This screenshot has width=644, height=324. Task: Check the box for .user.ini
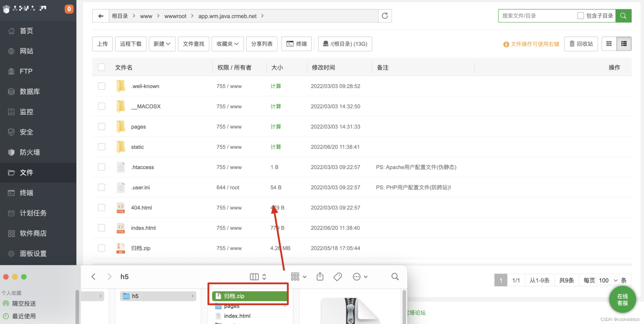tap(102, 187)
